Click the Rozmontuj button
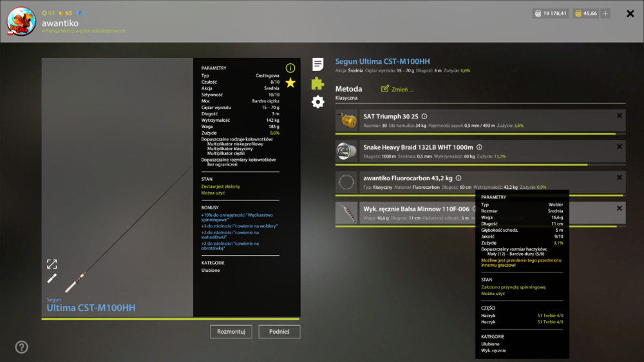This screenshot has width=644, height=362. (231, 332)
